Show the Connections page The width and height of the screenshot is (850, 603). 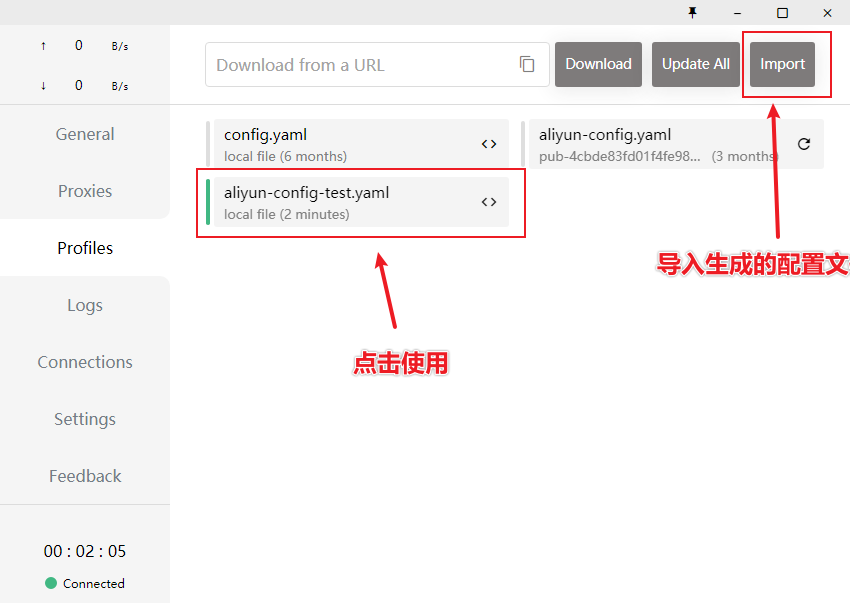85,362
